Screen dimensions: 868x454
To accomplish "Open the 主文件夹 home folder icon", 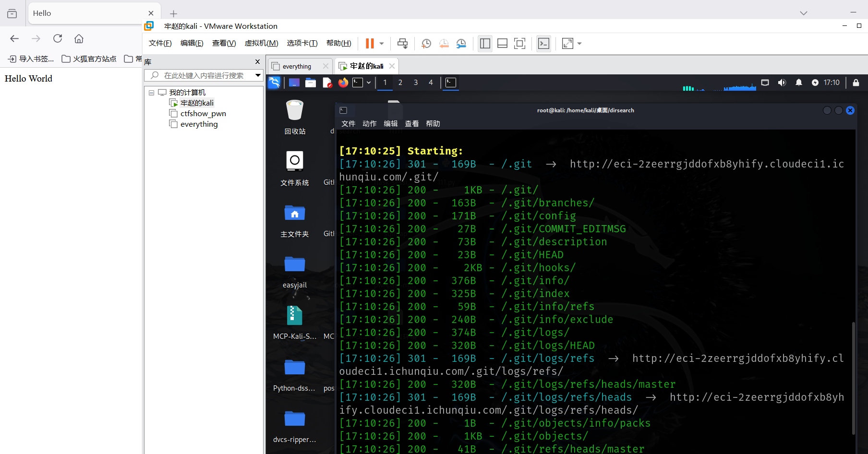I will coord(295,220).
